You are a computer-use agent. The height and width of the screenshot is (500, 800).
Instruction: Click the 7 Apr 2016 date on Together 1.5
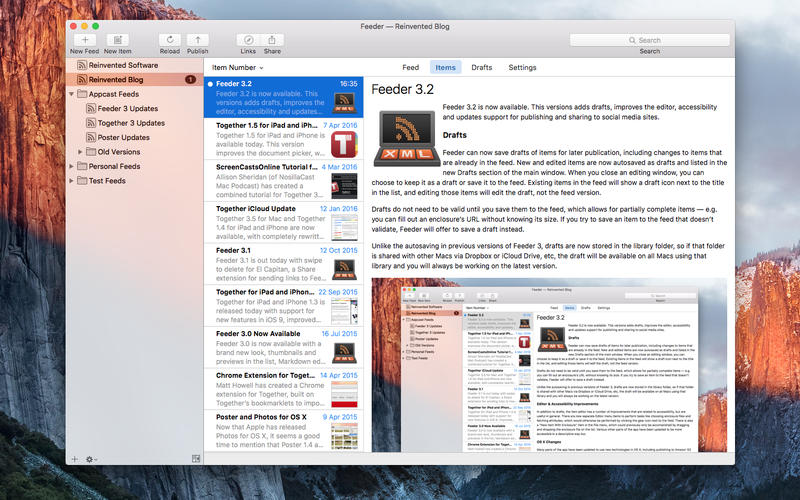pyautogui.click(x=340, y=126)
